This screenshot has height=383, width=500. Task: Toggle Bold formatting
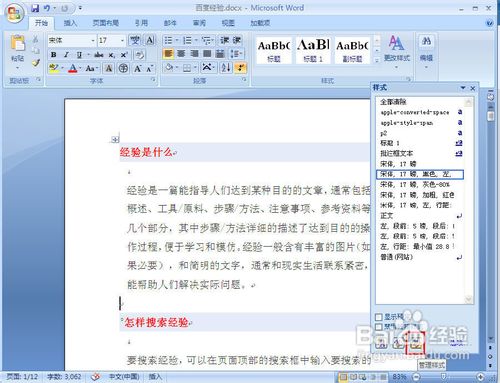click(53, 55)
